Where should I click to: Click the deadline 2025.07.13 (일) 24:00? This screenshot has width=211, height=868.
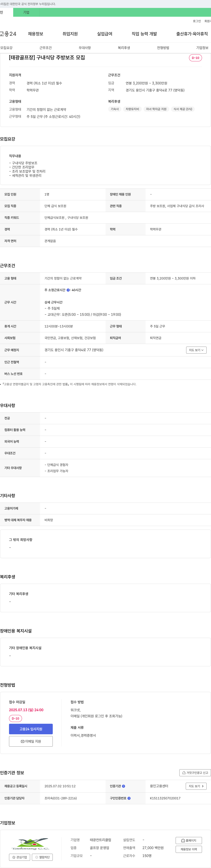[x=26, y=710]
